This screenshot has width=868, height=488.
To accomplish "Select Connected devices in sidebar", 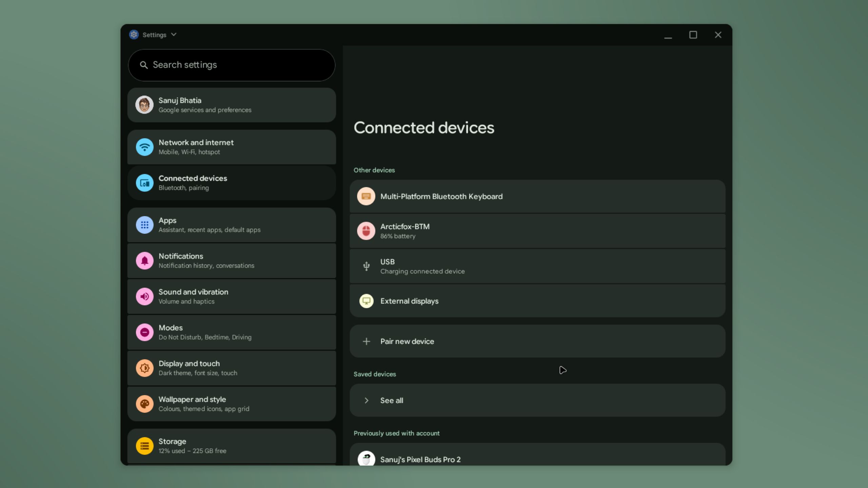I will (232, 183).
